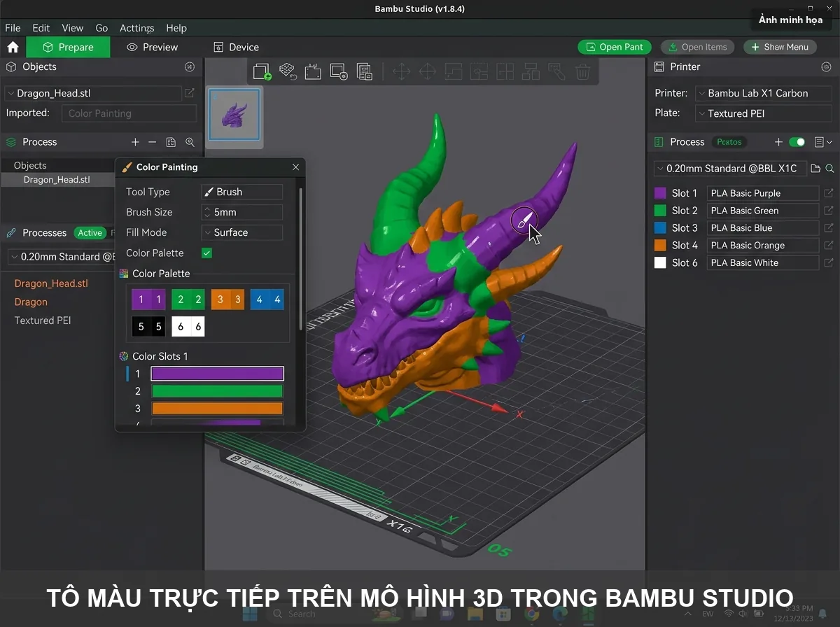Pick green swatch 2 in Color Palette
Screen dimensions: 840x627
click(188, 300)
